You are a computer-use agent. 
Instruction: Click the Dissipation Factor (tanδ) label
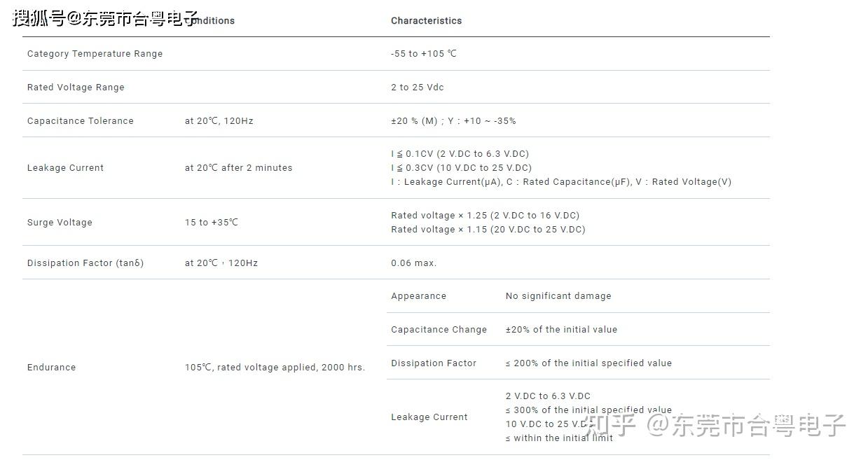(x=85, y=263)
